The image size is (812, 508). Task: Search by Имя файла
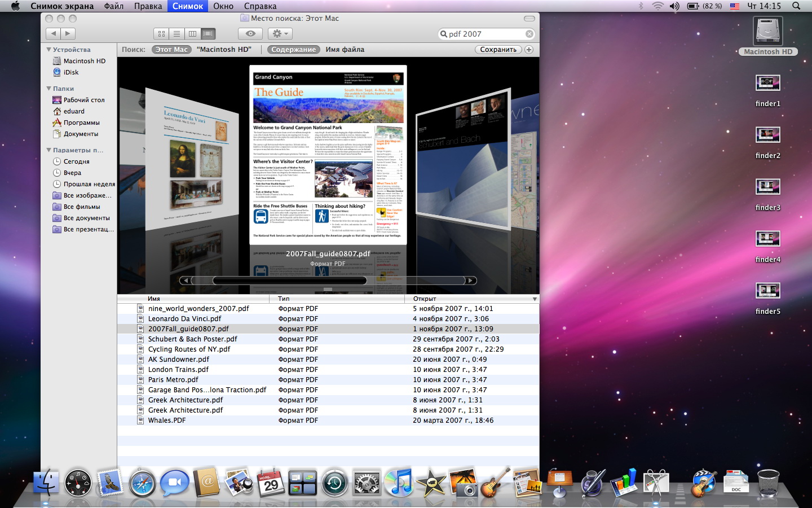coord(345,50)
